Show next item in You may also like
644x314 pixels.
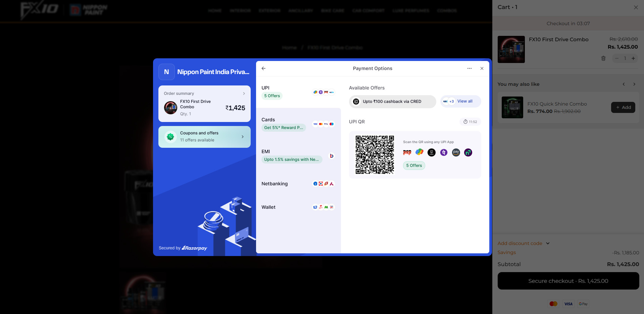[634, 84]
